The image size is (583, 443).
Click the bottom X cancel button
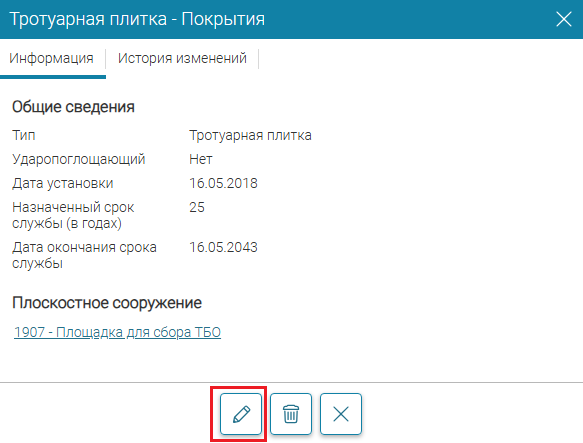click(341, 414)
